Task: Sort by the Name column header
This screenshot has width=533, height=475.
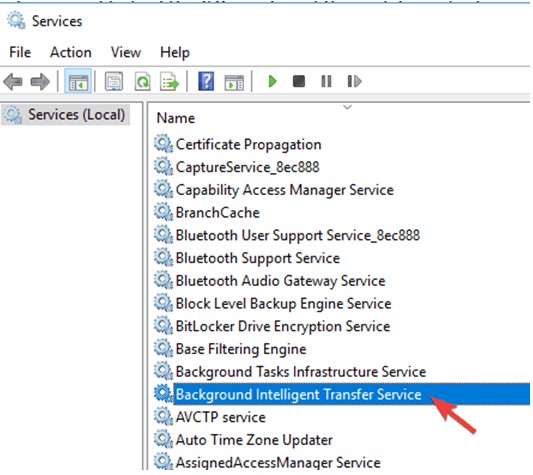Action: click(175, 118)
